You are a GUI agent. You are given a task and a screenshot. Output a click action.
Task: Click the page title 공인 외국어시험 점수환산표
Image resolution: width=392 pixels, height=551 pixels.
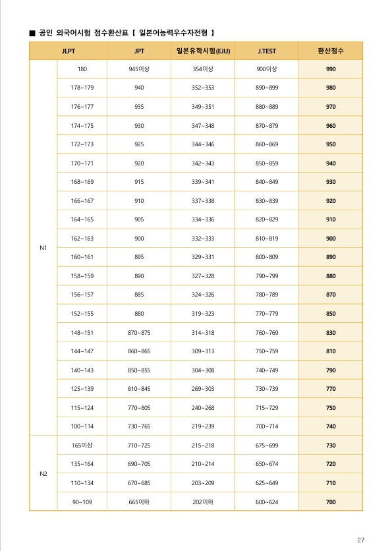coord(84,33)
